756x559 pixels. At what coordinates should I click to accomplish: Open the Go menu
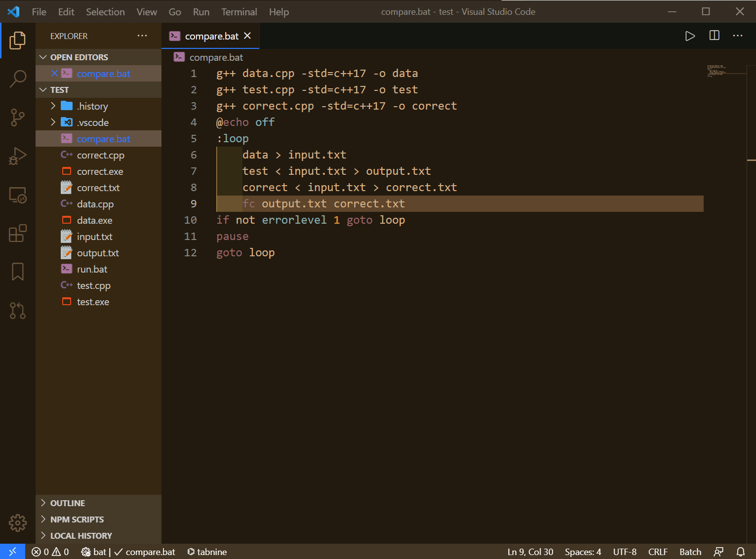pyautogui.click(x=175, y=12)
